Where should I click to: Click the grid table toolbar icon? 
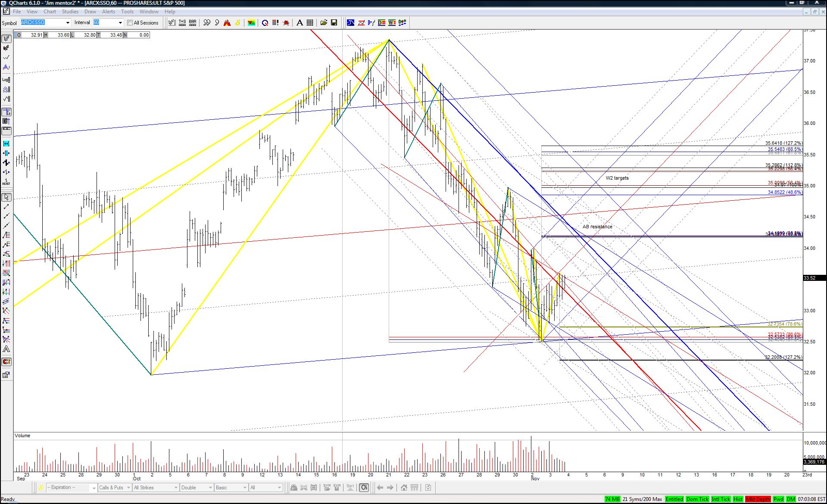310,22
